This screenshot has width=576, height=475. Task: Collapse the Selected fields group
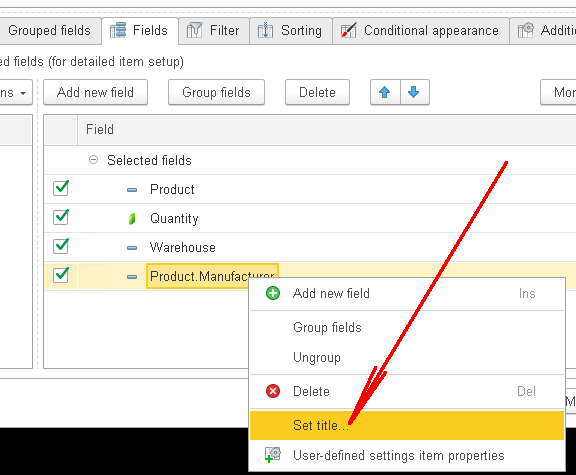pos(94,160)
